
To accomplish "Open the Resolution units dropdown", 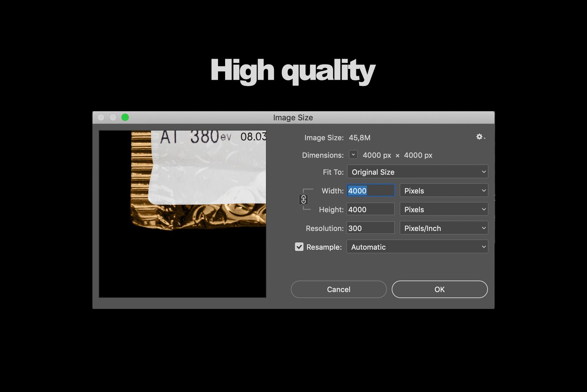I will [x=443, y=228].
